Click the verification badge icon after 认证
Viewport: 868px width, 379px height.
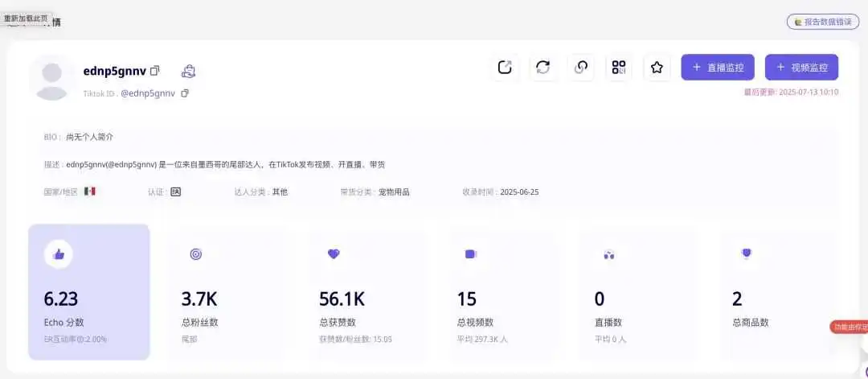[175, 192]
